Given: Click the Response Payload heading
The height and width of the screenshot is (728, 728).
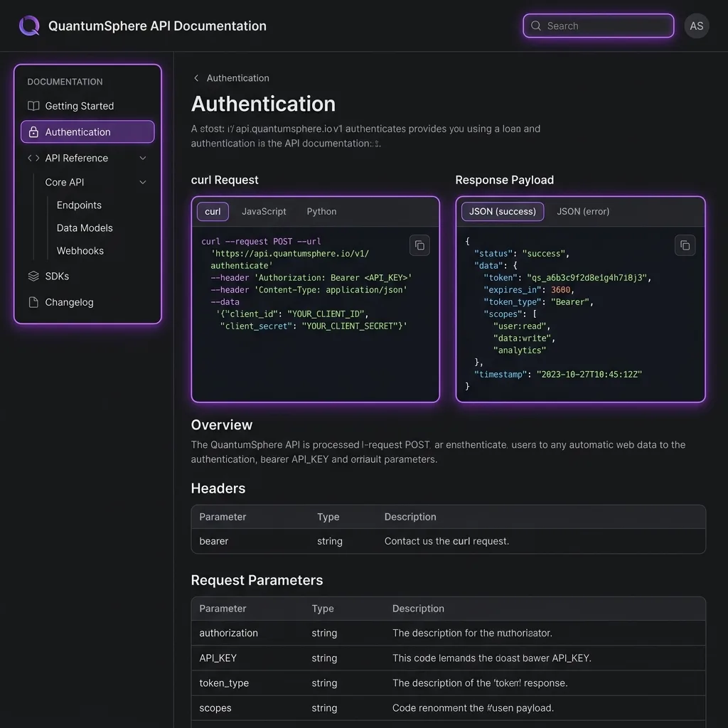Looking at the screenshot, I should click(x=504, y=180).
